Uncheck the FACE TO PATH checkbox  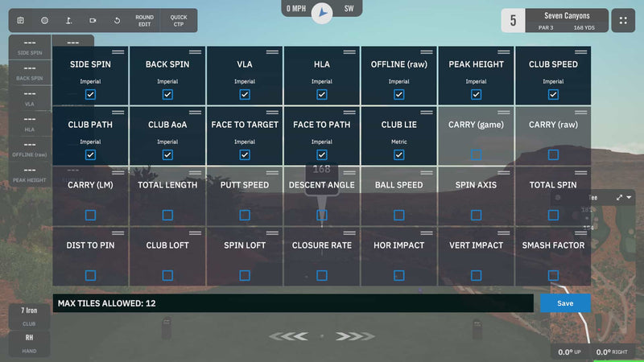(322, 155)
